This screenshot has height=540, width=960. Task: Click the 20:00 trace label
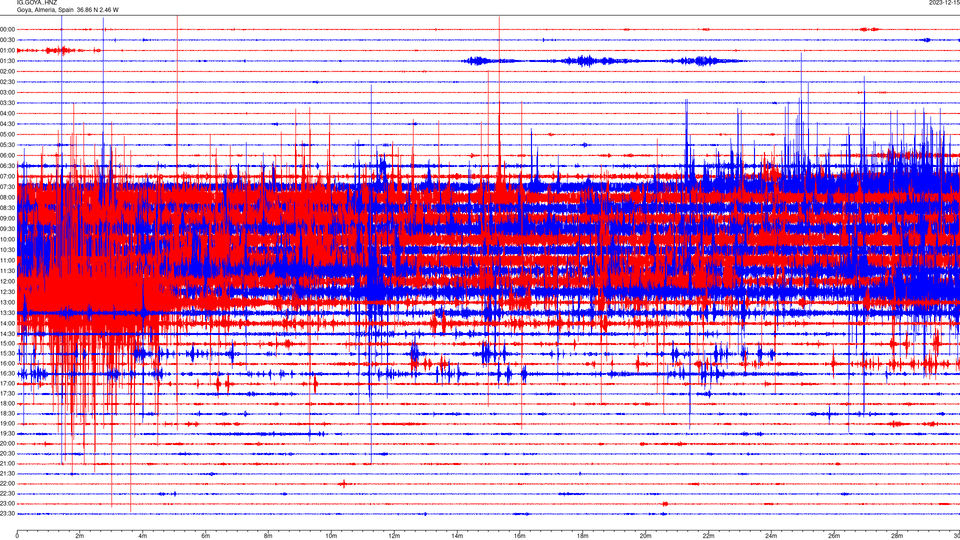(8, 444)
